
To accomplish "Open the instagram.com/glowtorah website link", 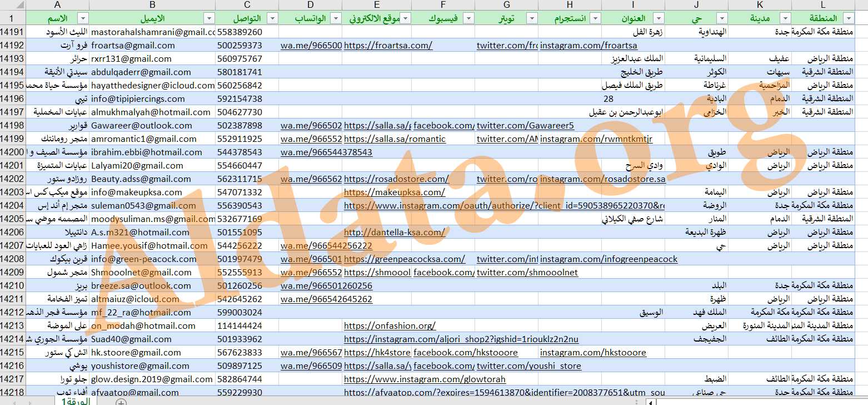I will click(425, 379).
